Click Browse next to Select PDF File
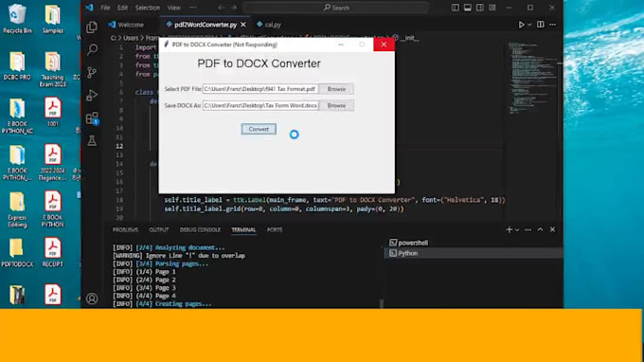 tap(336, 89)
